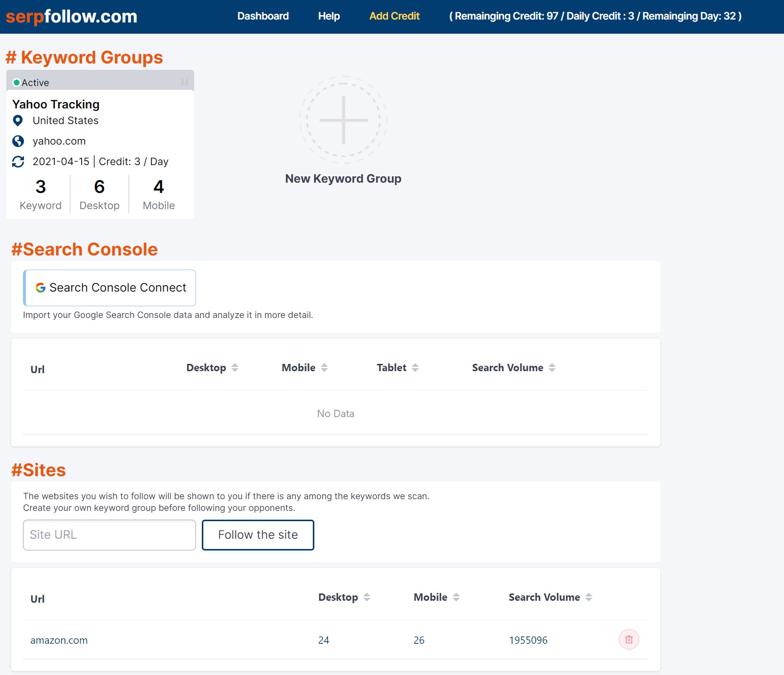
Task: Click the Url header in Sites table
Action: [x=38, y=599]
